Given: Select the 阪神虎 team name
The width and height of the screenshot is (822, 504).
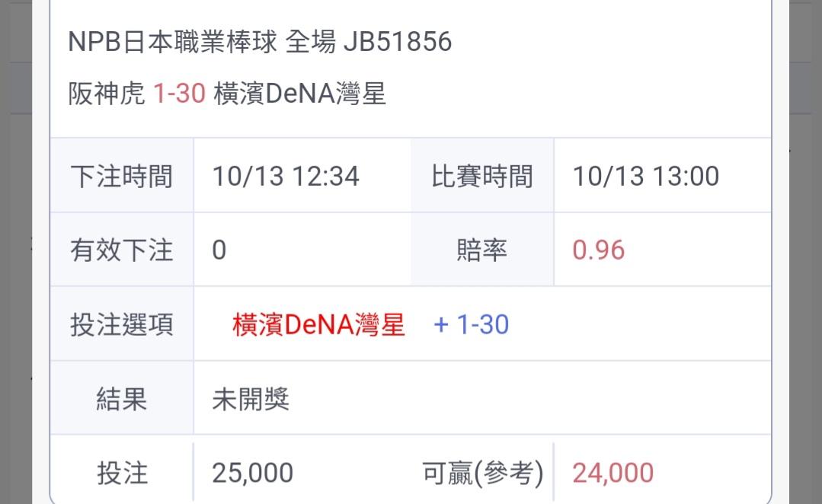Looking at the screenshot, I should tap(107, 94).
